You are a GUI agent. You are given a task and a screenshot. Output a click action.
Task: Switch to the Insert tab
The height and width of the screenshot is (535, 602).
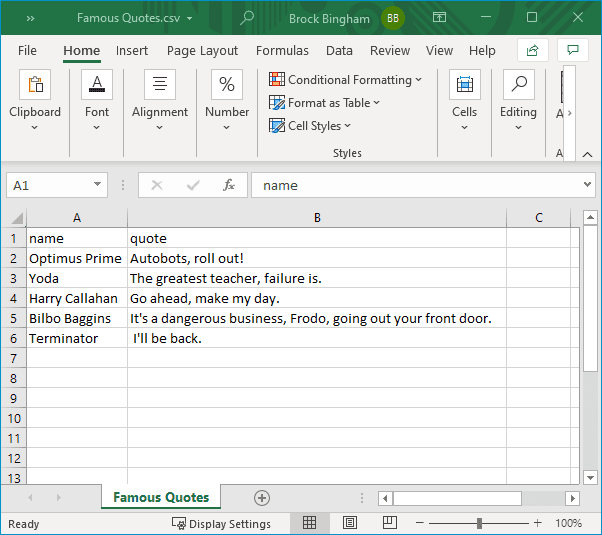click(132, 51)
